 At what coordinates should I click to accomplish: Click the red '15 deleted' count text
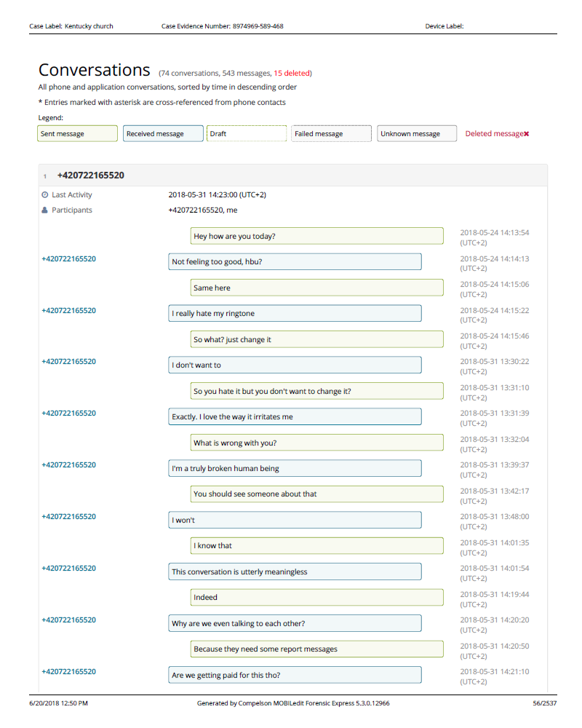click(x=292, y=73)
